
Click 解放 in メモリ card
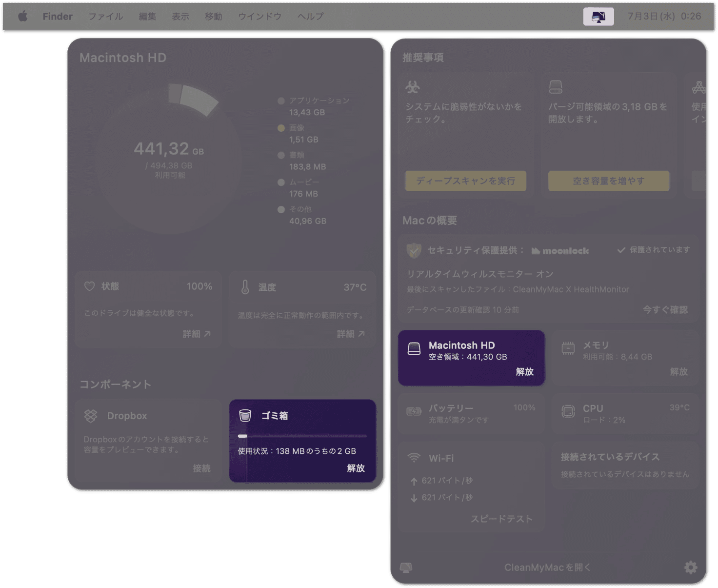coord(678,372)
